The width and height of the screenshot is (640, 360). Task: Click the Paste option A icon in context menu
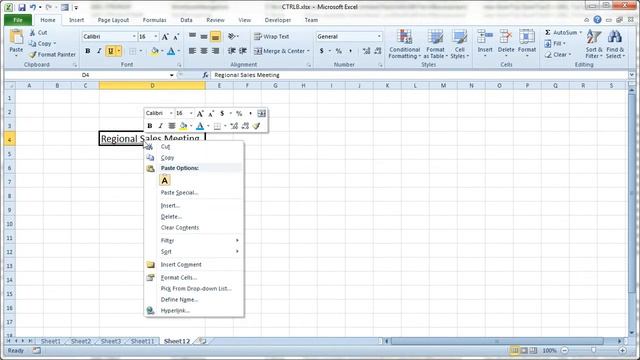(165, 180)
